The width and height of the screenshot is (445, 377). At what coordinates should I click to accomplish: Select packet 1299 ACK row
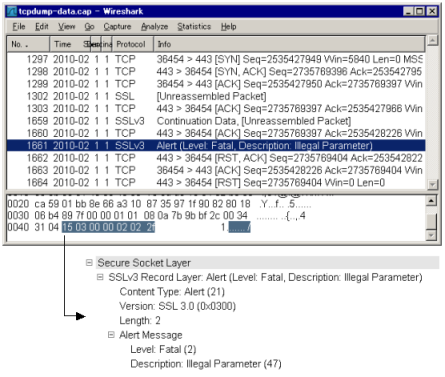coord(216,84)
